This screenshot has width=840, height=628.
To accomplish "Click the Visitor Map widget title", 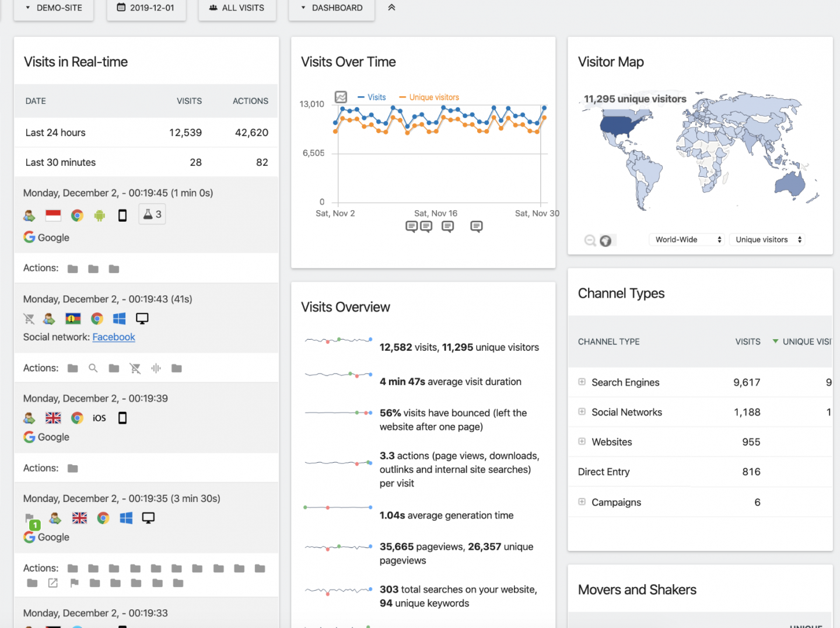I will tap(611, 62).
